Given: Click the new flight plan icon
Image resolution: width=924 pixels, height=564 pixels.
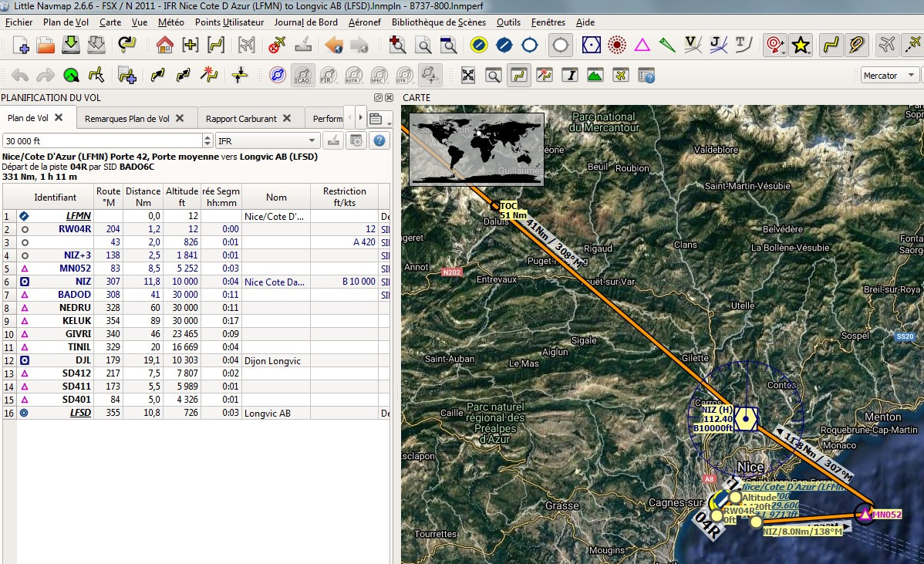Looking at the screenshot, I should click(x=22, y=46).
